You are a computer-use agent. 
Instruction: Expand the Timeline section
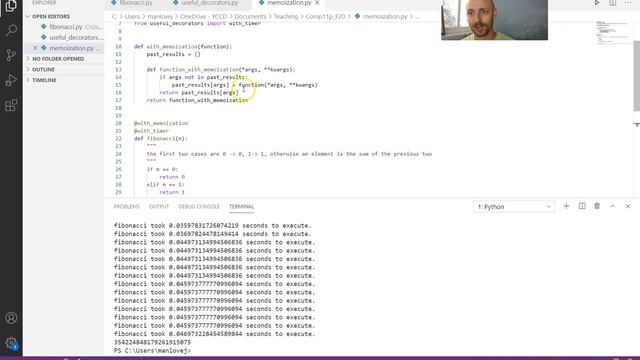(x=63, y=80)
